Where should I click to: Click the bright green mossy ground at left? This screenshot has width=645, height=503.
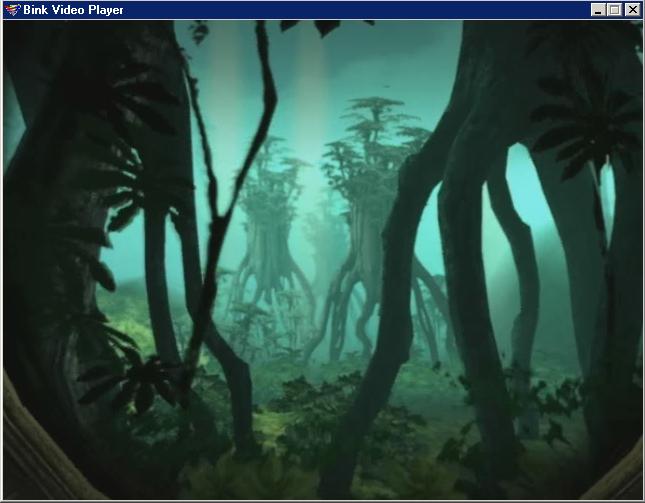[x=130, y=310]
